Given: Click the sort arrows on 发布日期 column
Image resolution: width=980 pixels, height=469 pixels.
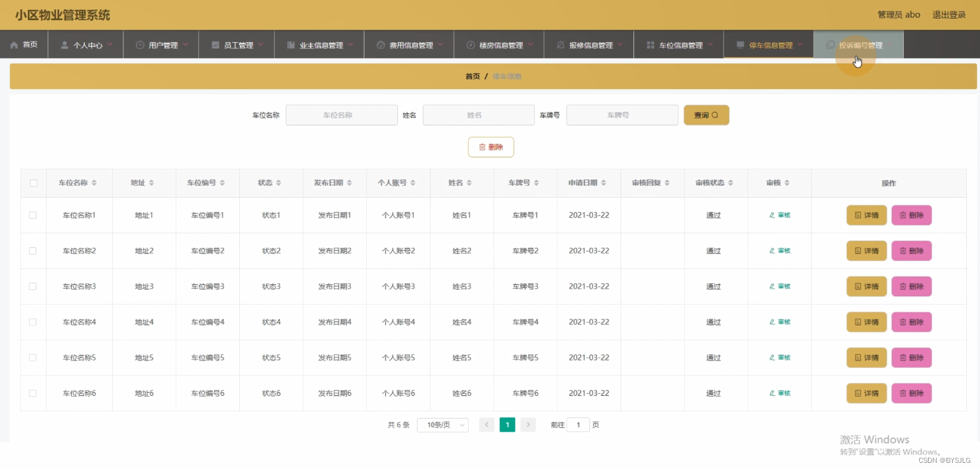Looking at the screenshot, I should click(x=350, y=183).
